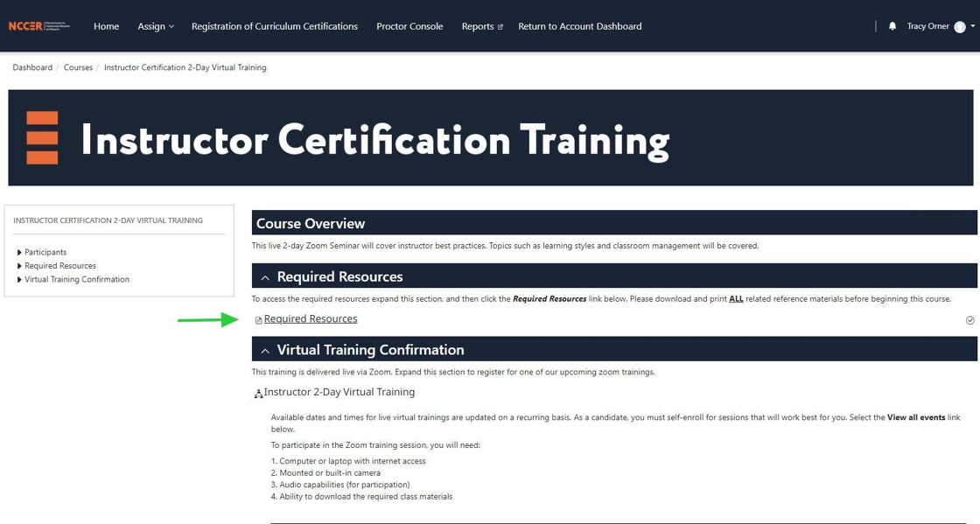Collapse the Required Resources section header

click(265, 276)
